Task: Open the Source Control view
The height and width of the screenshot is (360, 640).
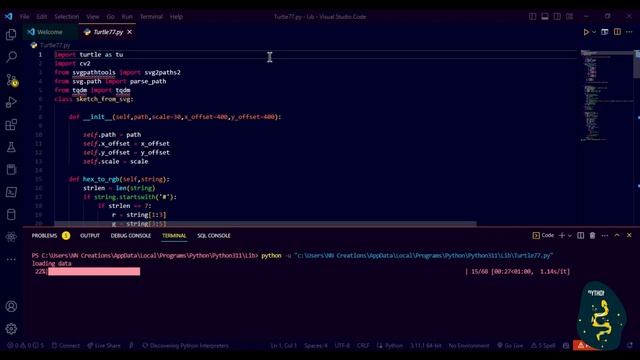Action: tap(11, 80)
